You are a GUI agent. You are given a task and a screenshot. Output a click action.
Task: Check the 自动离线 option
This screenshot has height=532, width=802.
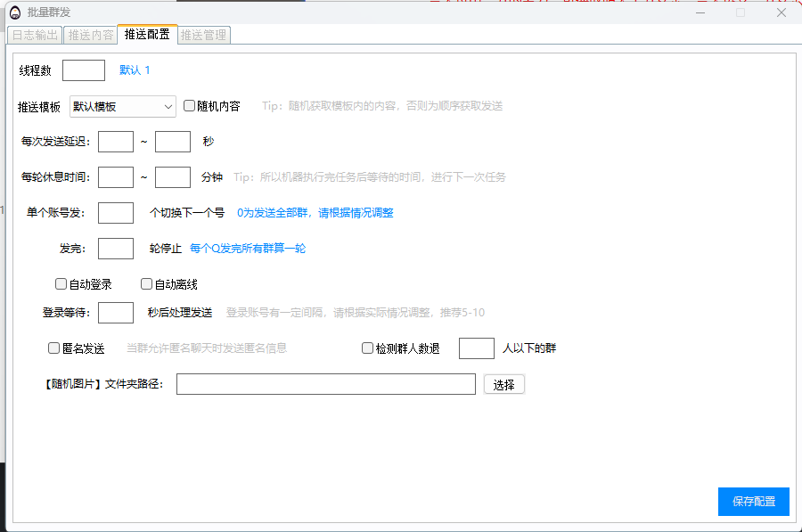147,284
